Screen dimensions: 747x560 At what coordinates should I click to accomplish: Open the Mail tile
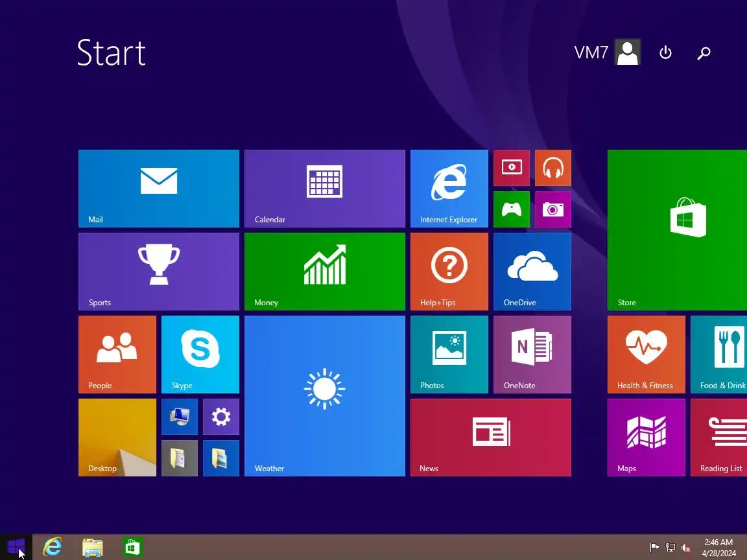click(x=159, y=189)
